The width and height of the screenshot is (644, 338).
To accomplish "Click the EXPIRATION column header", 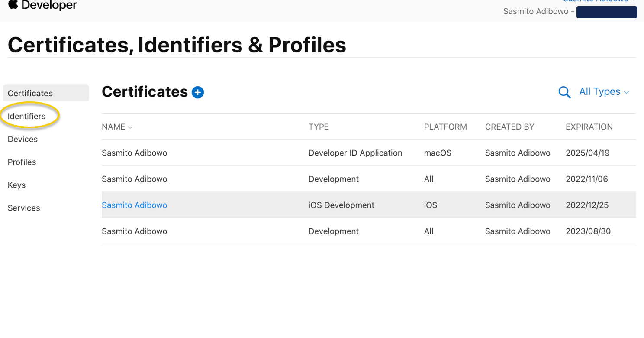I will coord(589,127).
